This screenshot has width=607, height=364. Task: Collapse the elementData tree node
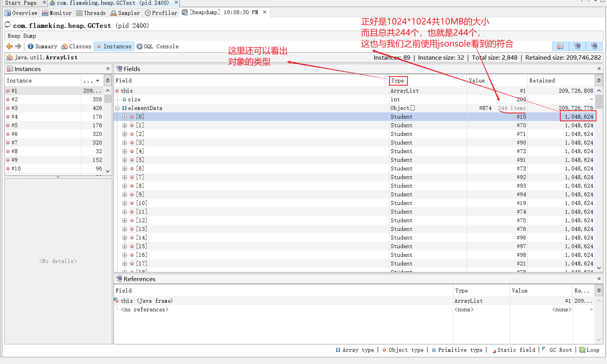click(117, 108)
